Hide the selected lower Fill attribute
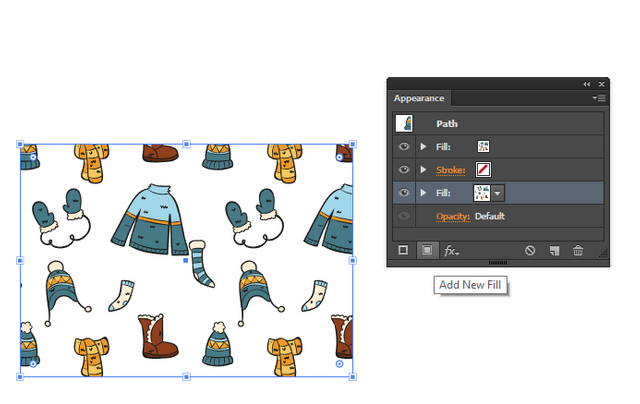The height and width of the screenshot is (404, 640). coord(404,193)
